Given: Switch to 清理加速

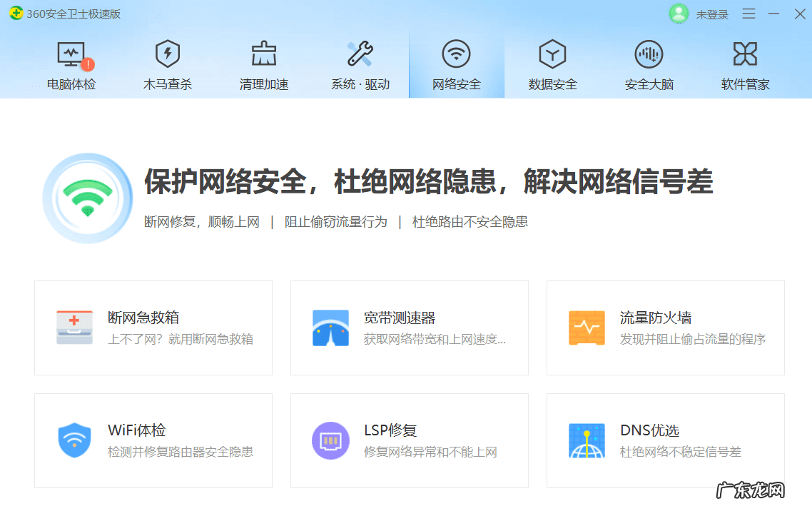Looking at the screenshot, I should 263,64.
